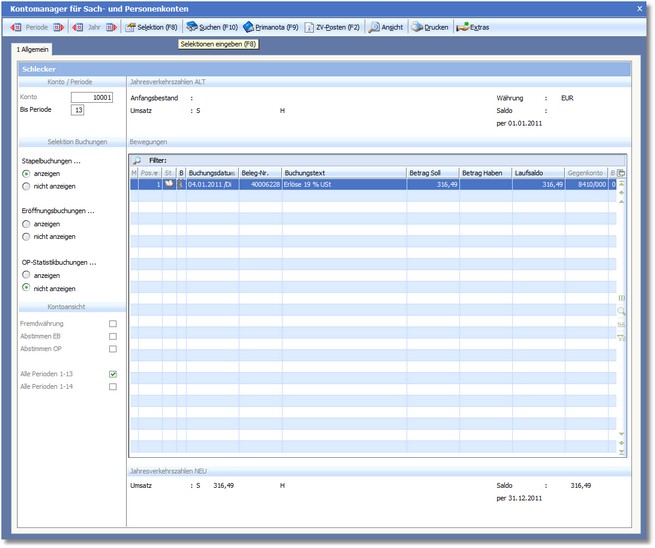
Task: Click the Drucken printer button
Action: pos(429,27)
